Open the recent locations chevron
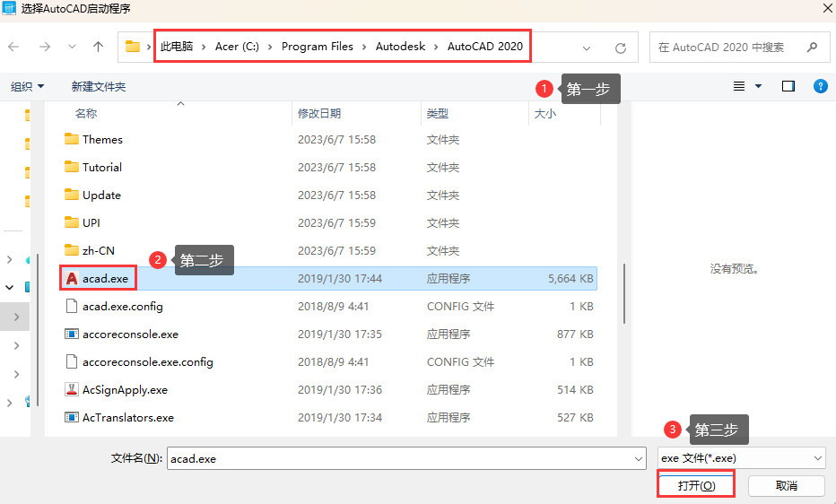 72,47
